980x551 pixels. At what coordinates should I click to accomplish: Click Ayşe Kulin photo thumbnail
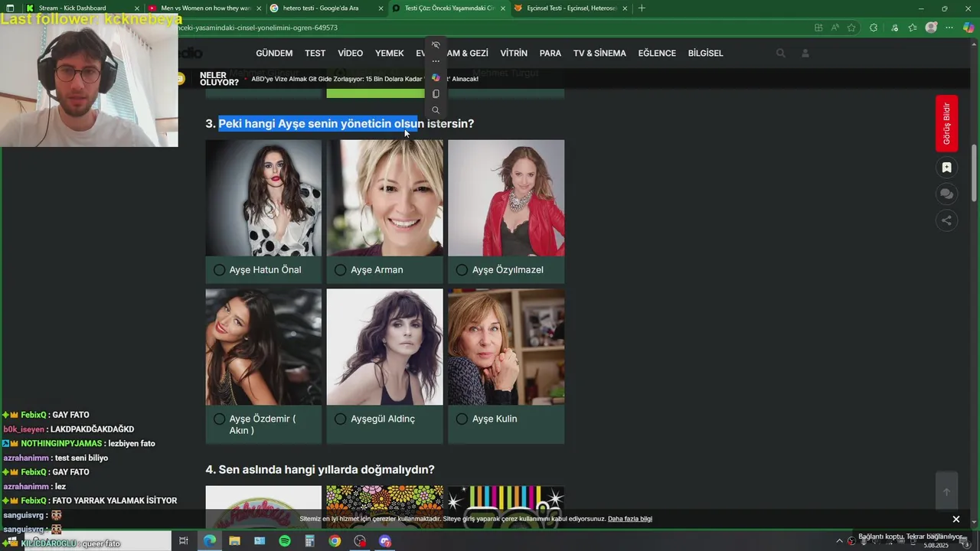pos(506,347)
